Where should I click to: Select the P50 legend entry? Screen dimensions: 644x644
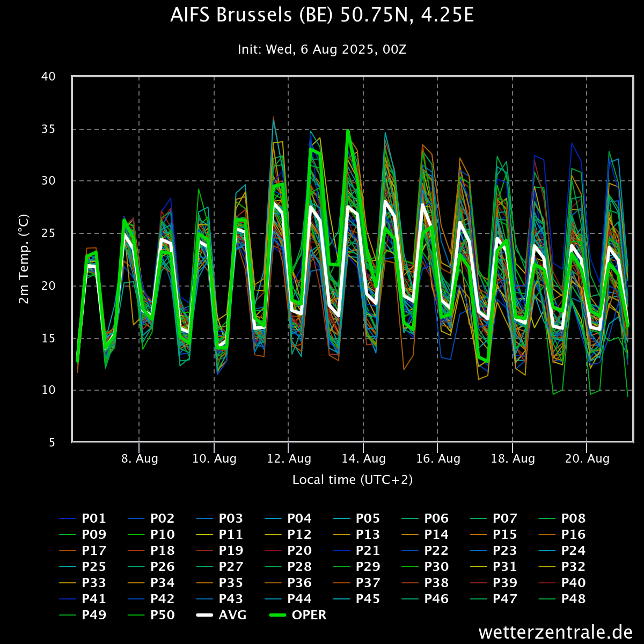151,615
